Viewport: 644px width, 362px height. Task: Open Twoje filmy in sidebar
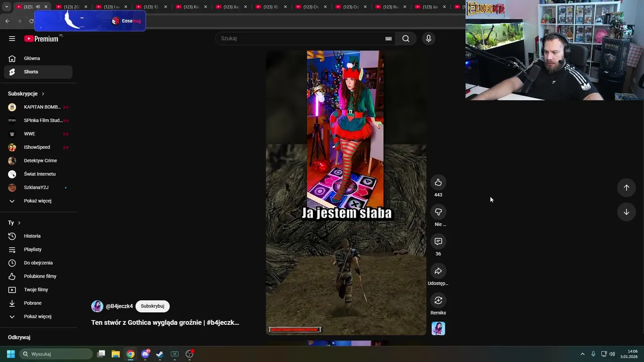(38, 290)
